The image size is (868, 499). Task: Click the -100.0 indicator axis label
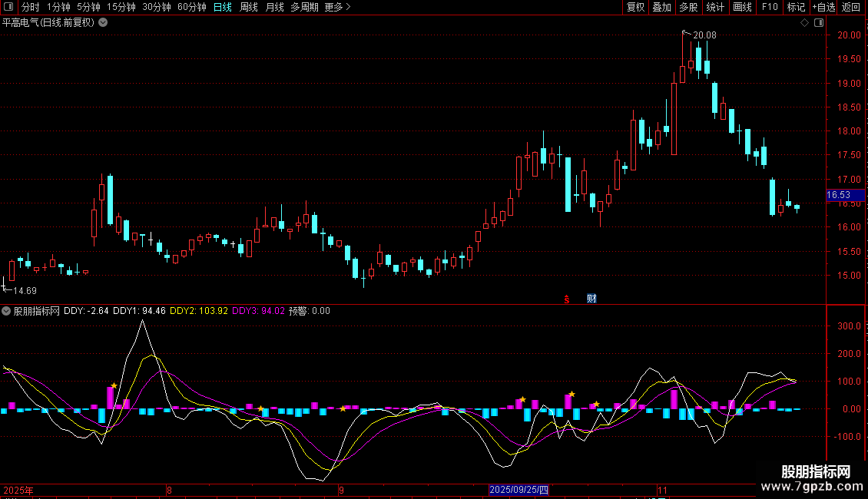(x=847, y=437)
